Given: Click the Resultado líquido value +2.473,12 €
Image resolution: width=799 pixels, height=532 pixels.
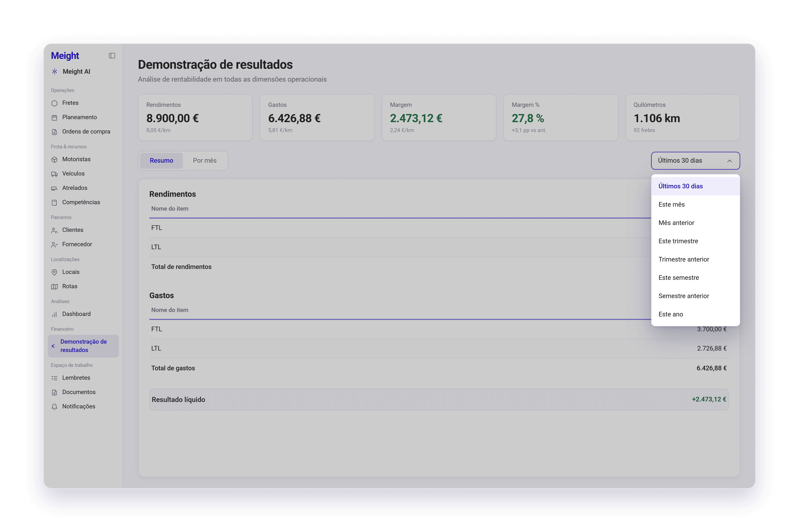Looking at the screenshot, I should (x=709, y=399).
